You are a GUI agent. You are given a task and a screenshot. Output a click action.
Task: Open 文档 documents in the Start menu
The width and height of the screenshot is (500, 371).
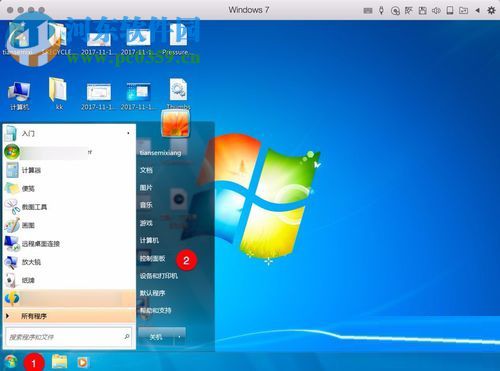[146, 170]
